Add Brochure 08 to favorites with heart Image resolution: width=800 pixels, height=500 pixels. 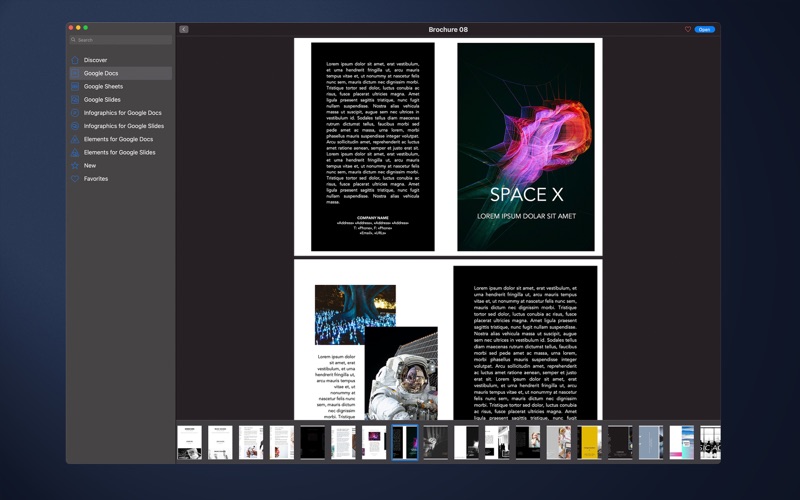tap(688, 30)
